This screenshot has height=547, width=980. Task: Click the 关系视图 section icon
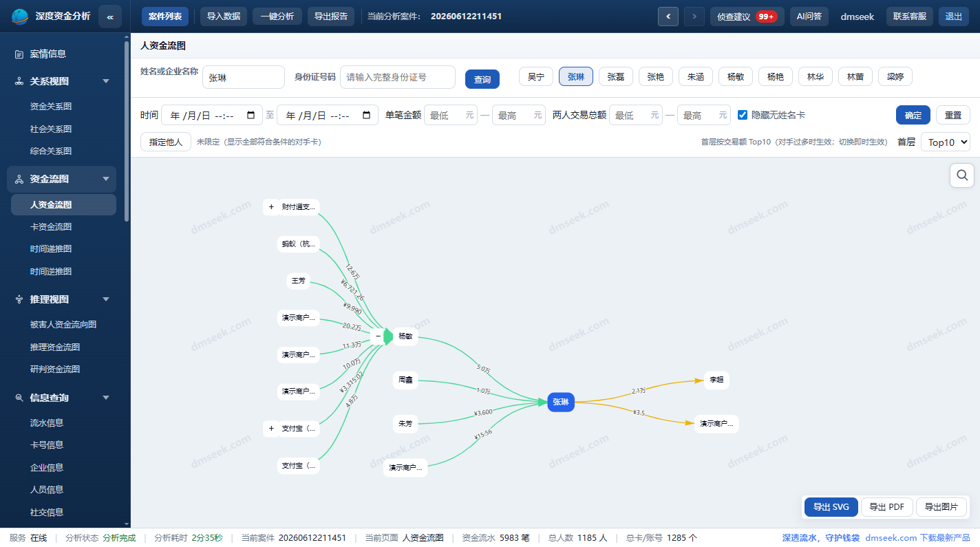[19, 81]
